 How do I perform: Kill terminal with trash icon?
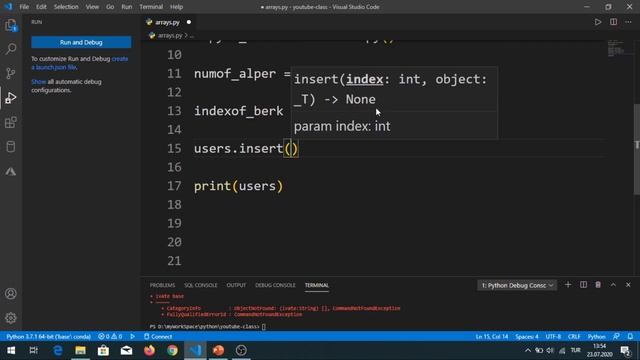pyautogui.click(x=598, y=285)
